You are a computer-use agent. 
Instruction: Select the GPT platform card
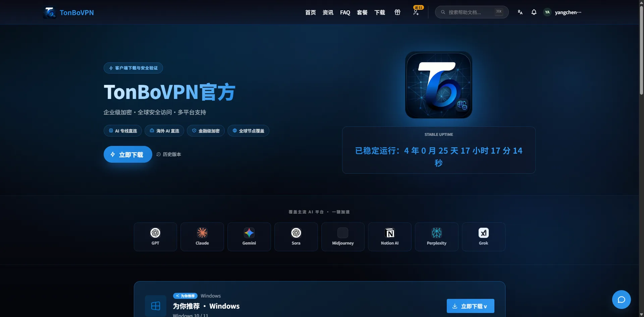155,236
